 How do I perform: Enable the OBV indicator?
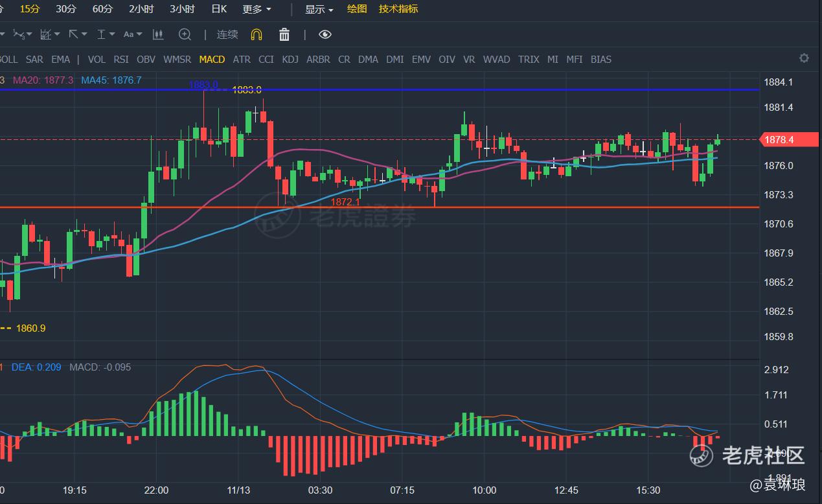(x=146, y=59)
